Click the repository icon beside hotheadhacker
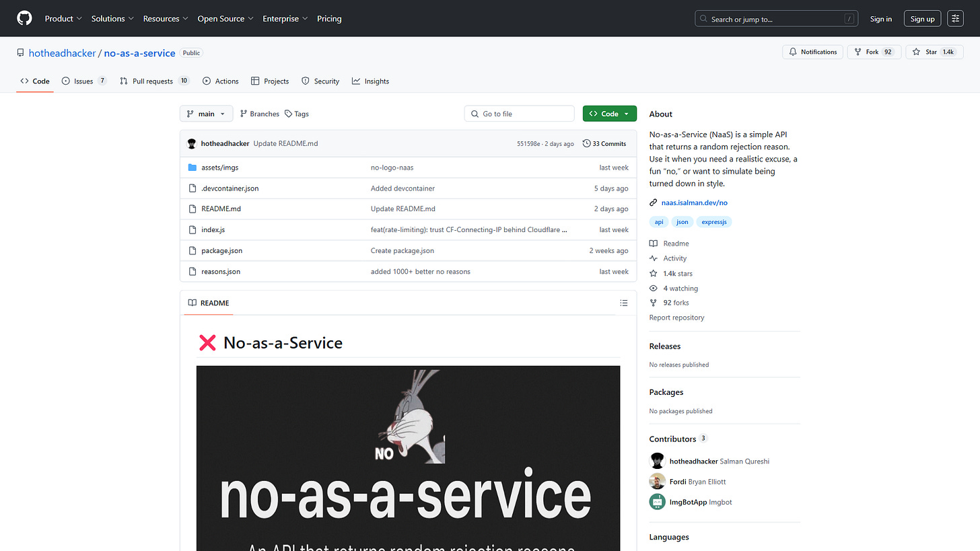Viewport: 980px width, 551px height. [x=22, y=53]
